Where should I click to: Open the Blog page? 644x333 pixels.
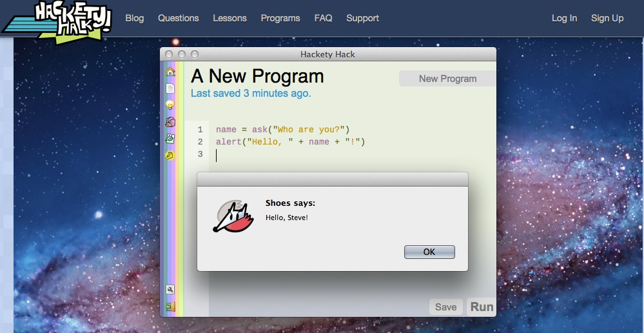pos(134,18)
